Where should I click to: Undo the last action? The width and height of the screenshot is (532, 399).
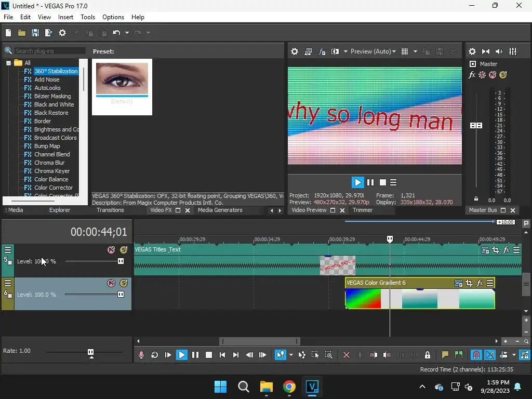click(116, 33)
